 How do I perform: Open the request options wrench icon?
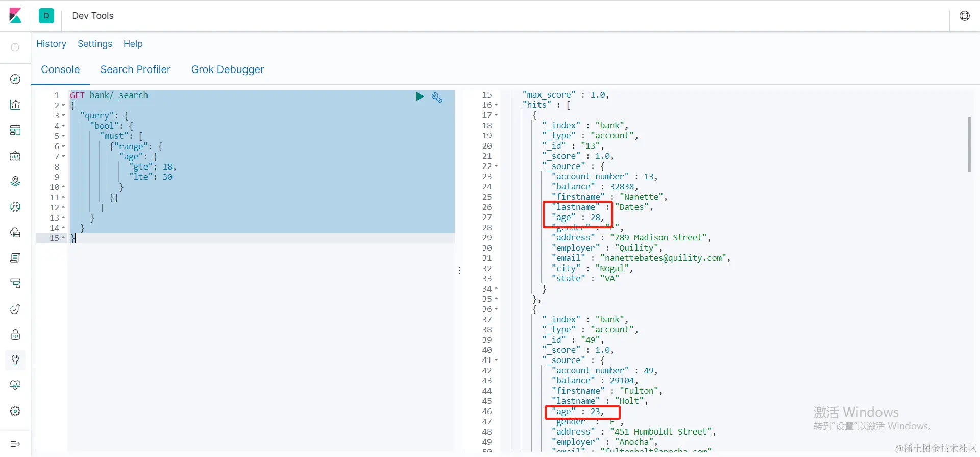(x=437, y=97)
